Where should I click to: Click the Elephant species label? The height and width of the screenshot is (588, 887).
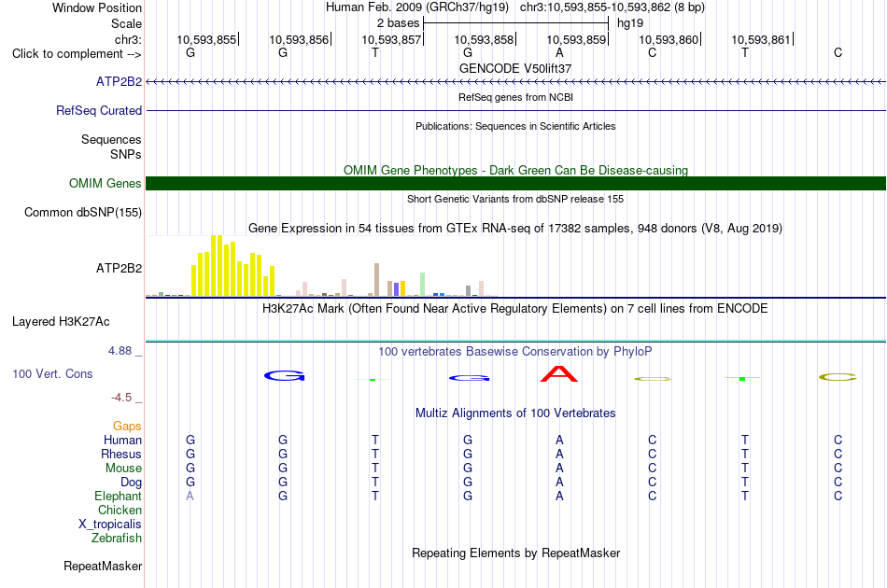click(x=119, y=496)
